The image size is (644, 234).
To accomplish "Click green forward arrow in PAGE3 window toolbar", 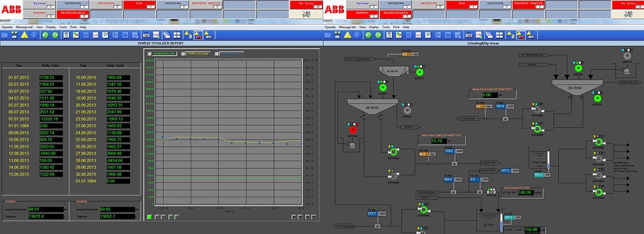I will tap(378, 35).
